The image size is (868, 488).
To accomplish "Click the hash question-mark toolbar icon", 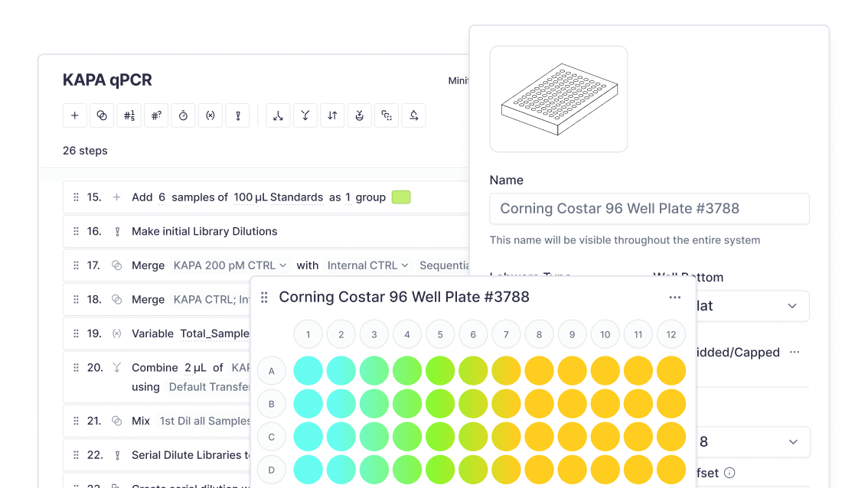I will pos(156,115).
